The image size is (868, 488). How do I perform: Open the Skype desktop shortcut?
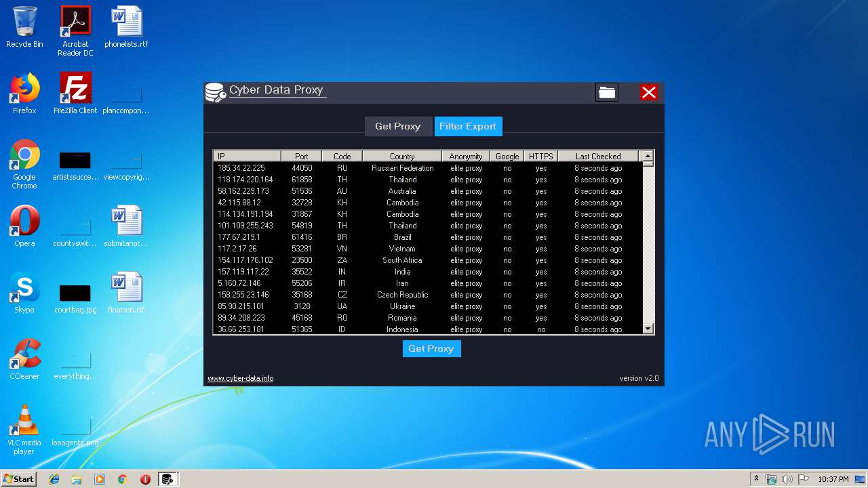(24, 293)
